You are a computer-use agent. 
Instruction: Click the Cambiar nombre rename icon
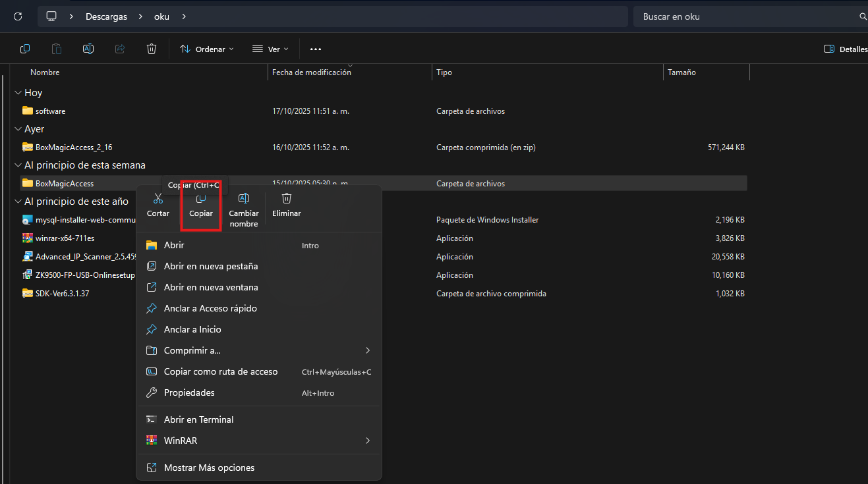coord(243,199)
